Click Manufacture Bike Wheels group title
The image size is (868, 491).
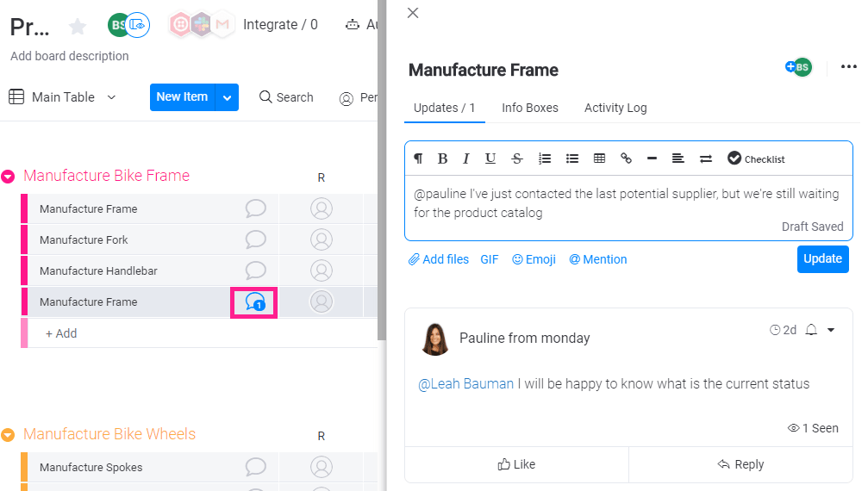(109, 434)
